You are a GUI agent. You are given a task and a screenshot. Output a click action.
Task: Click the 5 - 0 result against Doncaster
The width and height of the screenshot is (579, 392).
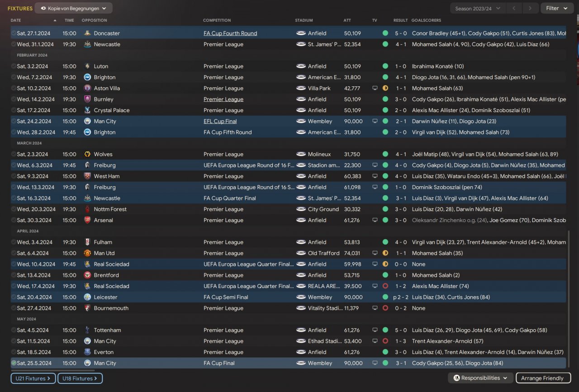401,33
